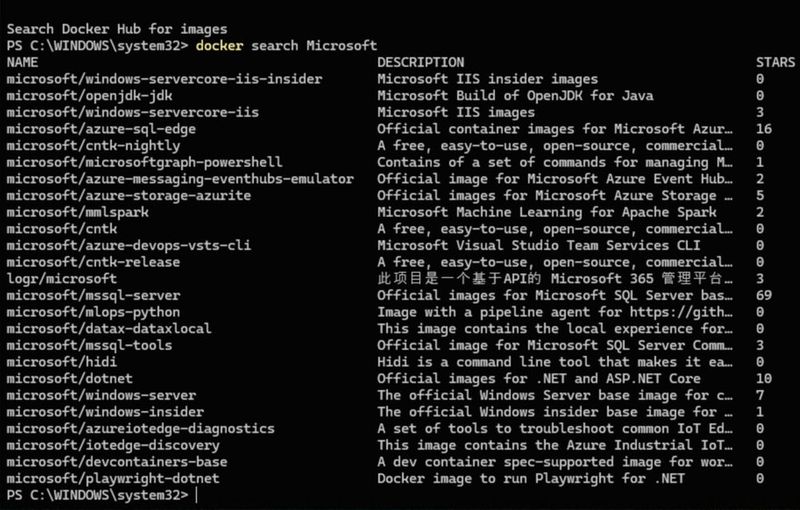Click the 'Search Docker Hub for images' text
This screenshot has height=510, width=800.
pos(116,29)
